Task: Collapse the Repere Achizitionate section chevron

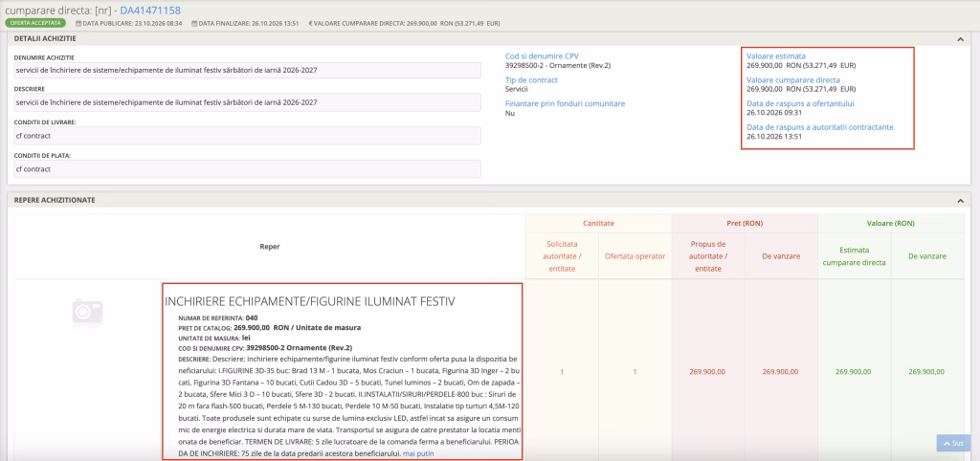Action: click(x=959, y=201)
